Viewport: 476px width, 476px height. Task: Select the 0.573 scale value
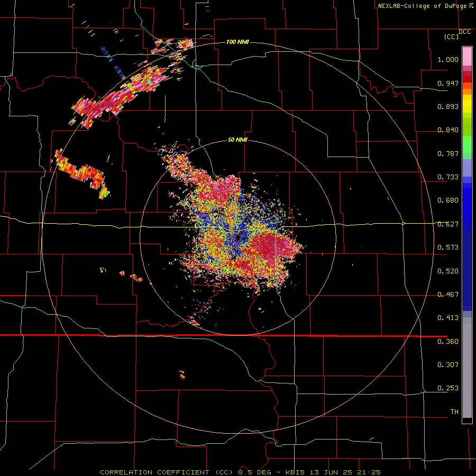[448, 248]
